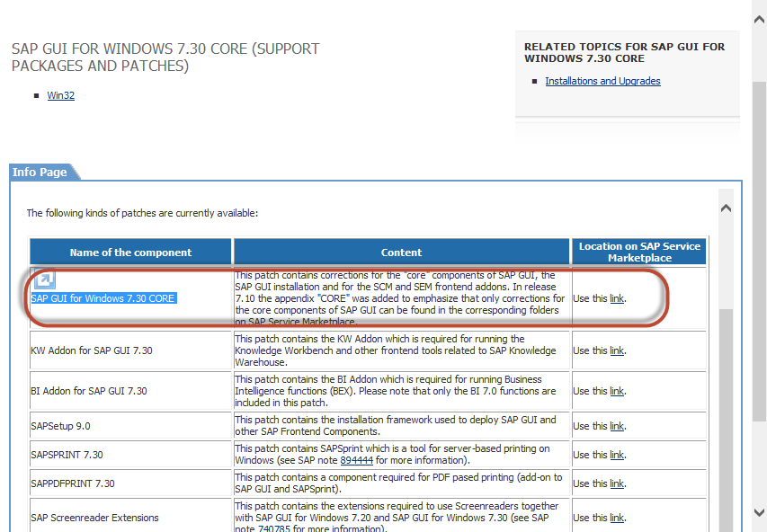Select SAP Screenreader Extensions cell
Screen dimensions: 767x532
coord(130,516)
